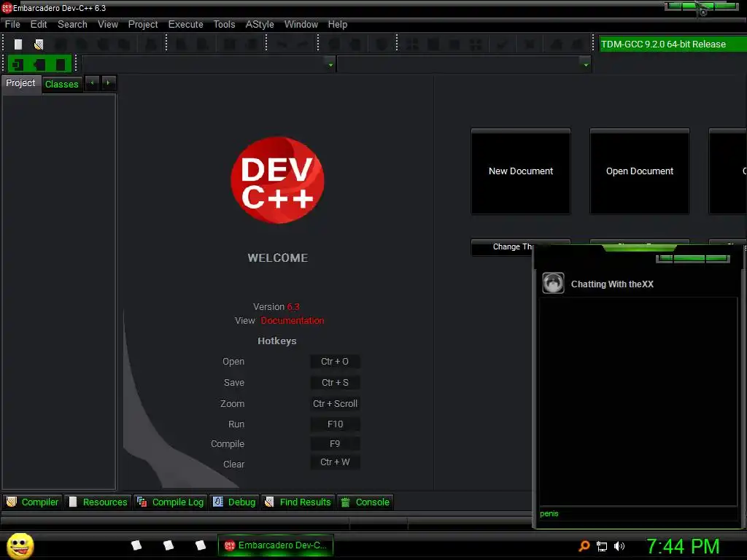Click the Open Document tile
Viewport: 747px width, 560px height.
[640, 171]
